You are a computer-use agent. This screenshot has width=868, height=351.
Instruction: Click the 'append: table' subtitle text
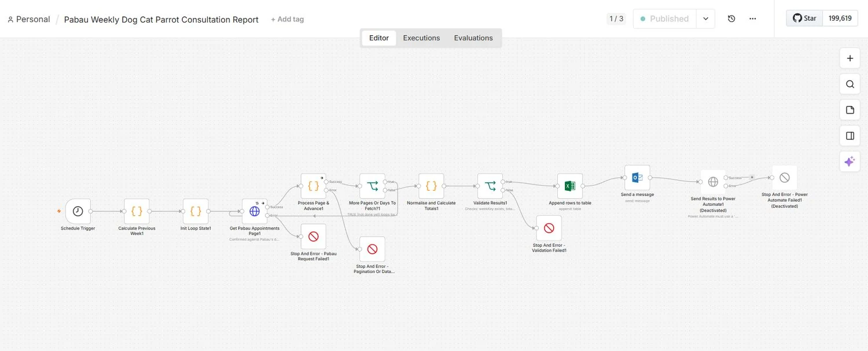point(570,209)
